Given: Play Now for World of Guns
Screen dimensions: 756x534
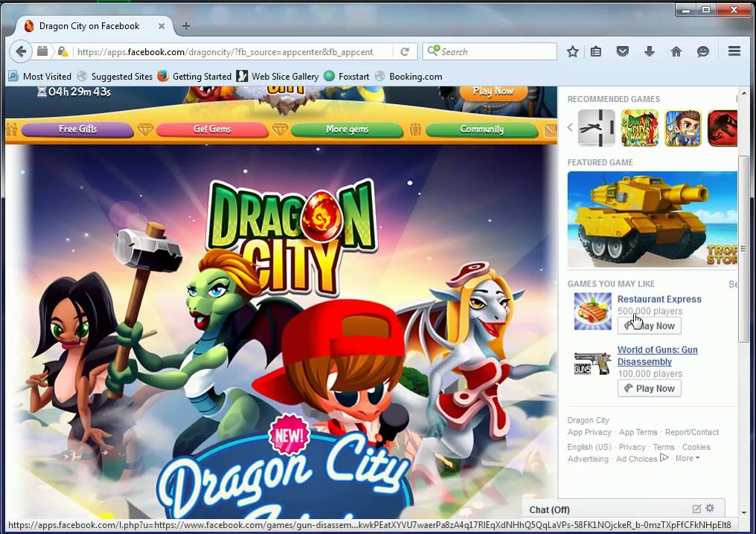Looking at the screenshot, I should (649, 388).
